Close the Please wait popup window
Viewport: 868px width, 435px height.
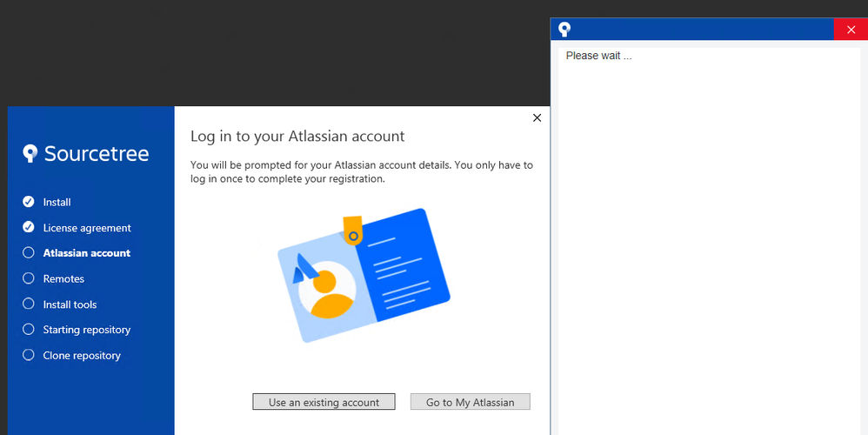pos(851,30)
